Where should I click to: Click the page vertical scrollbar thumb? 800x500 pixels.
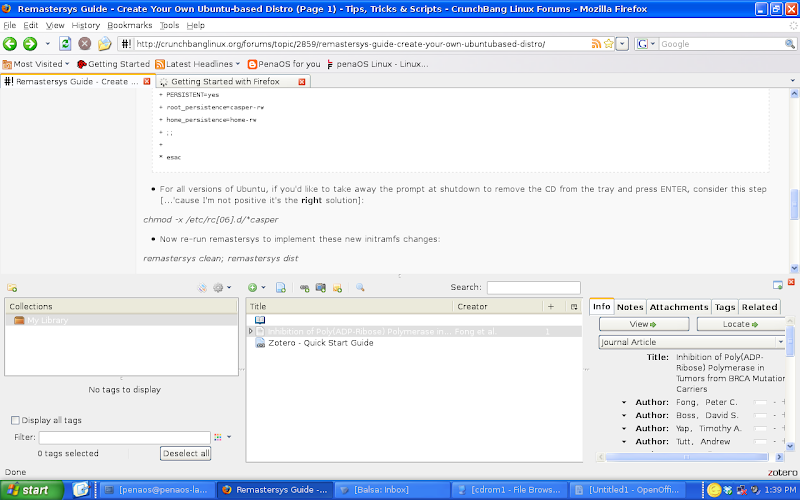click(794, 205)
